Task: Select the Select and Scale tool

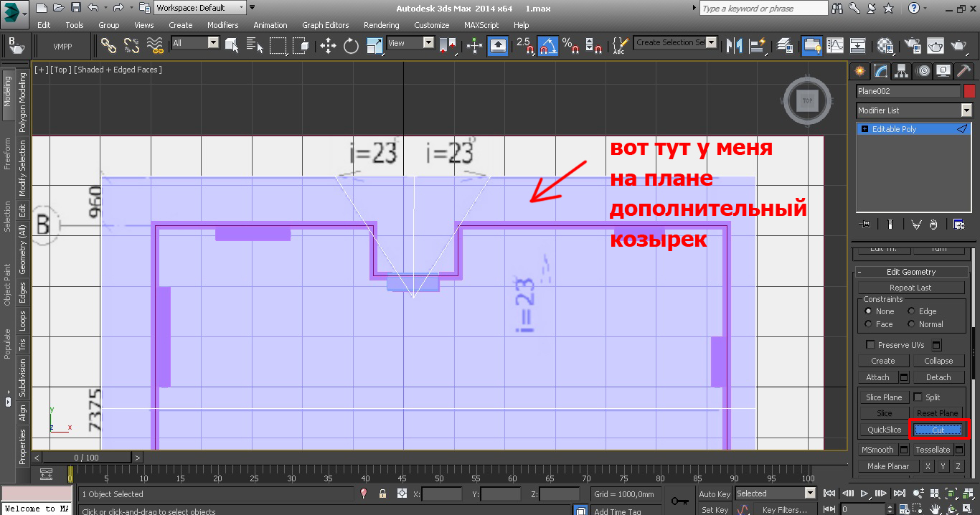Action: click(x=374, y=46)
